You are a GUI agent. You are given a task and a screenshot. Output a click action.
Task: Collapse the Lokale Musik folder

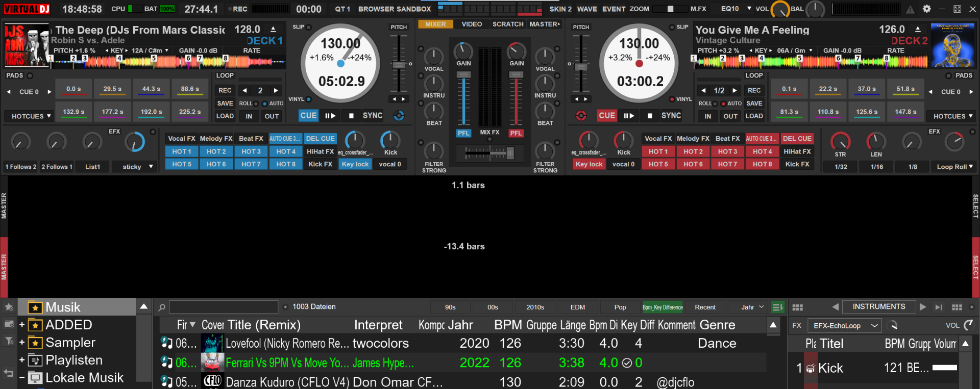(x=22, y=378)
